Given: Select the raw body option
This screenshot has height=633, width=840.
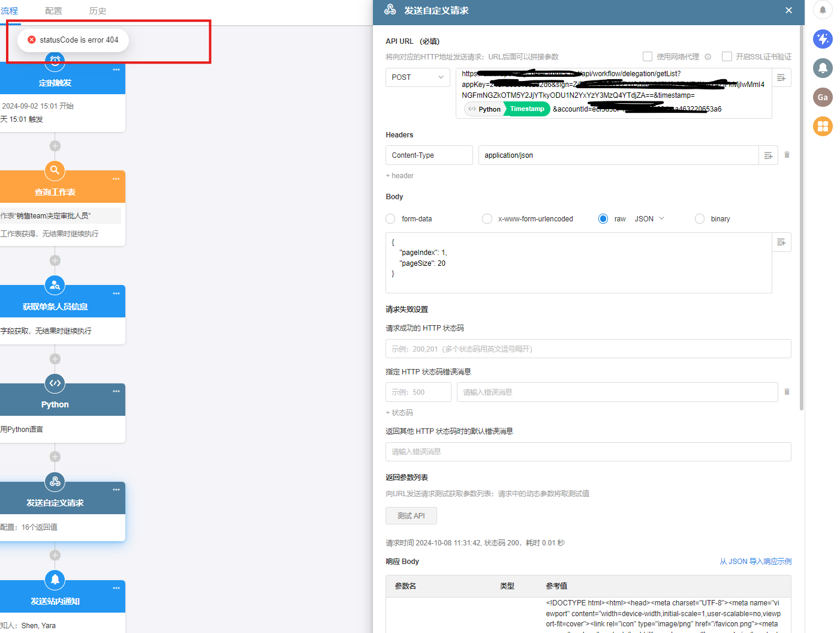Looking at the screenshot, I should [x=603, y=219].
